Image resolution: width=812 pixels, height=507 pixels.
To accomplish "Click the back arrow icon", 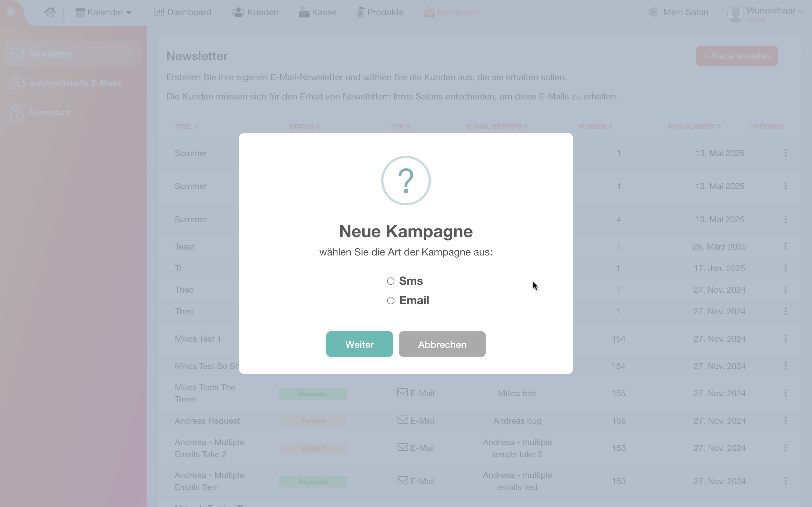I will tap(11, 12).
